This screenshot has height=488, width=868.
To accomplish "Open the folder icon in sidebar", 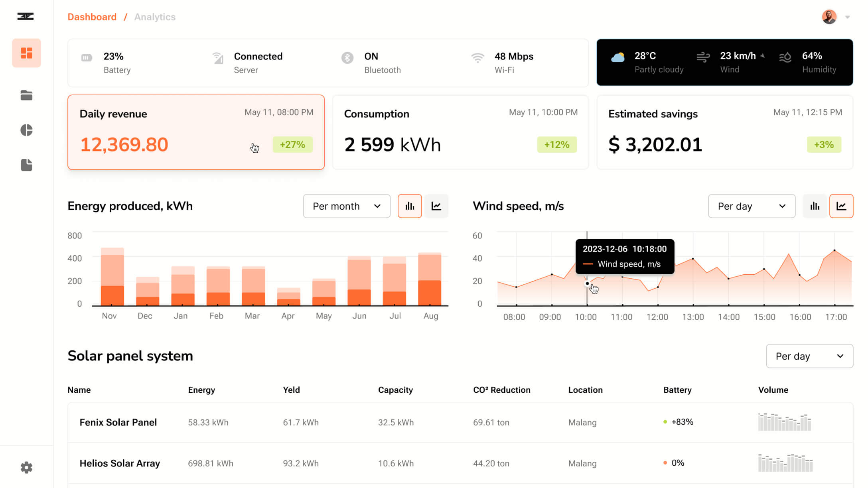I will point(26,95).
